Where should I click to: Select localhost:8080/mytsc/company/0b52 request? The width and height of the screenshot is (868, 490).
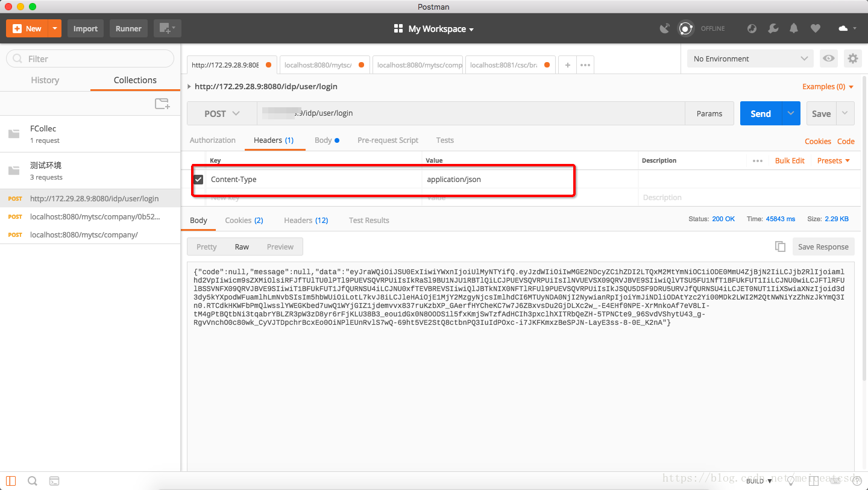[90, 216]
